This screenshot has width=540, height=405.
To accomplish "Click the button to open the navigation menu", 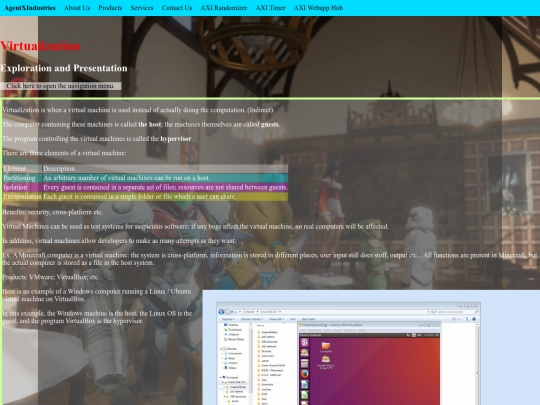I will 61,86.
